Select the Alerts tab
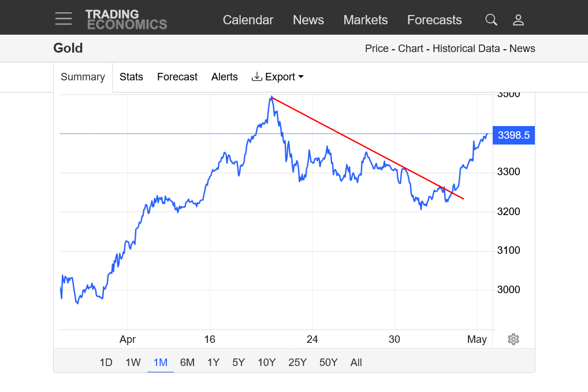 225,77
